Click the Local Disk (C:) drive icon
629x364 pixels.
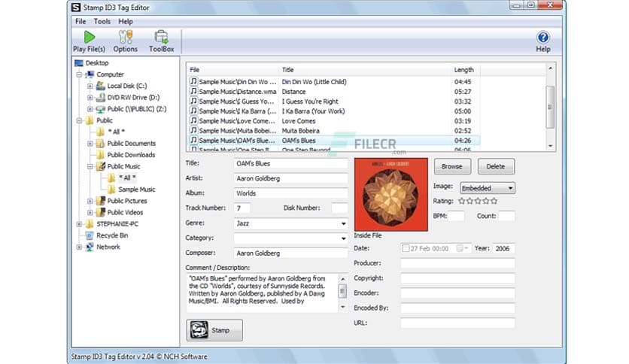(x=101, y=86)
